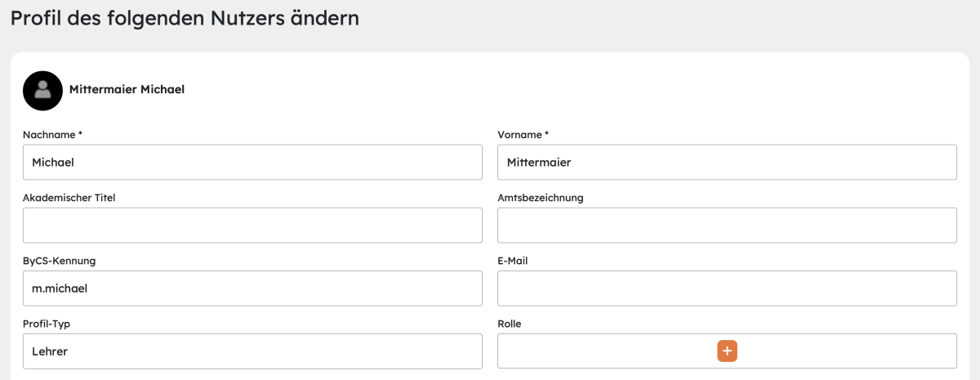980x380 pixels.
Task: Click the name text Mittermaier Michael
Action: point(127,89)
